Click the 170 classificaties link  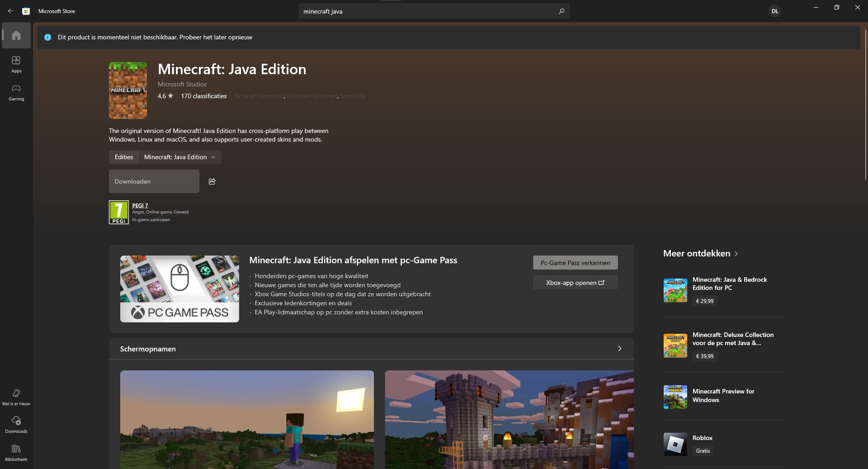click(x=204, y=96)
